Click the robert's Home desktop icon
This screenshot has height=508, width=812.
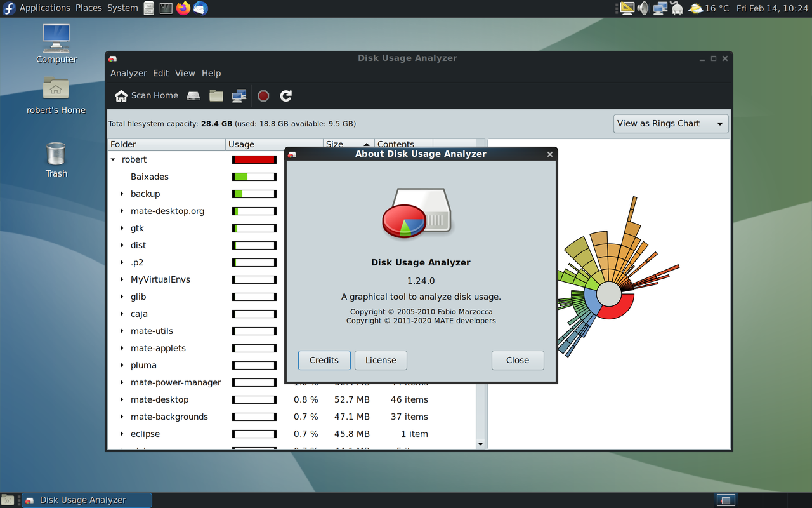point(56,95)
